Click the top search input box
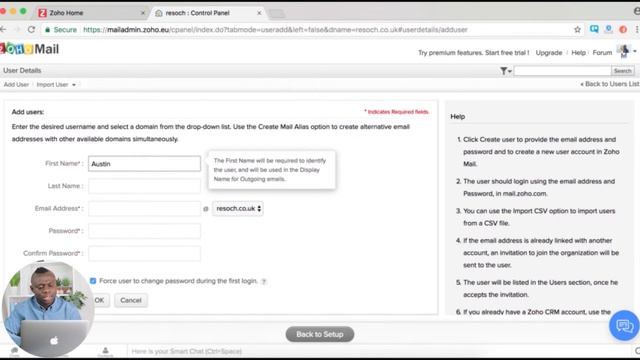640x360 pixels. tap(562, 71)
